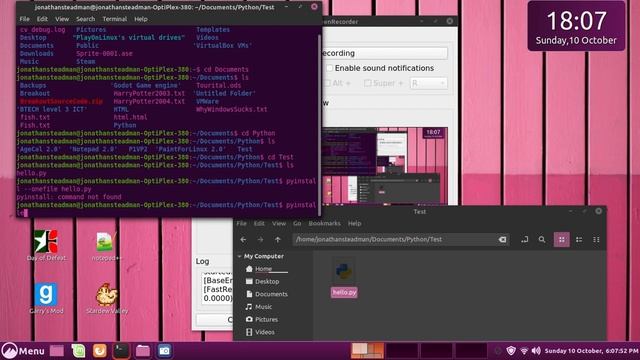The width and height of the screenshot is (640, 360).
Task: Open the hotkey key R dropdown
Action: point(429,83)
